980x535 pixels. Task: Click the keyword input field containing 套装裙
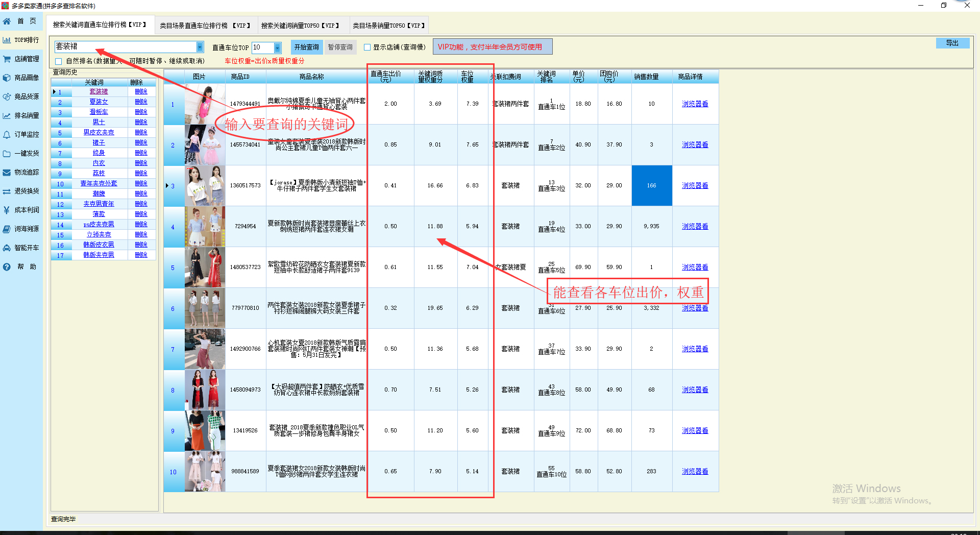point(125,47)
